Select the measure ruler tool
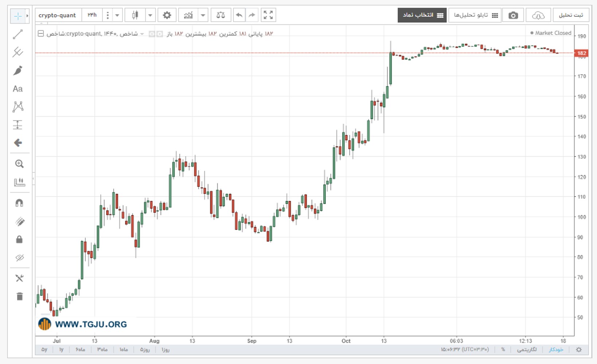Screen dimensions: 597x364 coord(19,182)
